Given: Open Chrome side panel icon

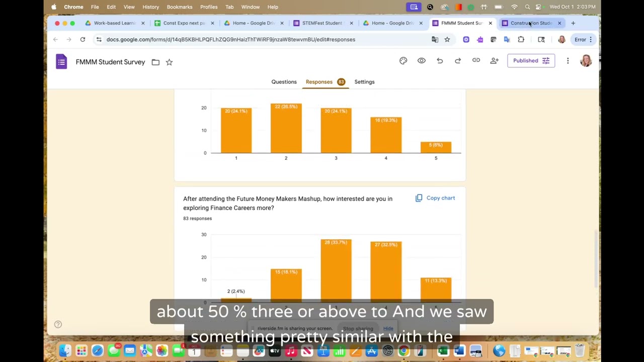Looking at the screenshot, I should [x=541, y=40].
